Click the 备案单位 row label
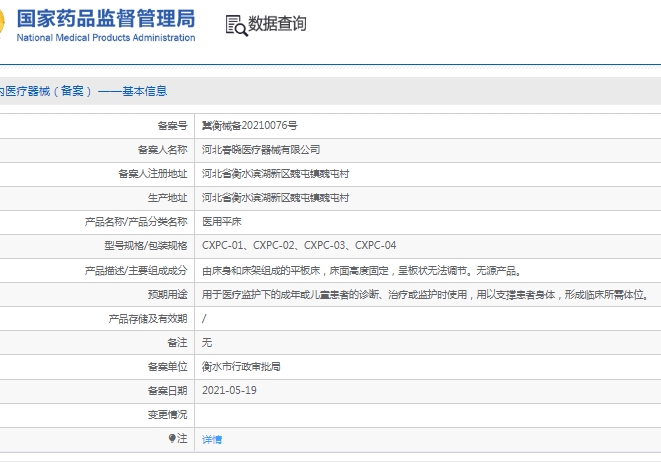This screenshot has width=661, height=470. point(167,367)
